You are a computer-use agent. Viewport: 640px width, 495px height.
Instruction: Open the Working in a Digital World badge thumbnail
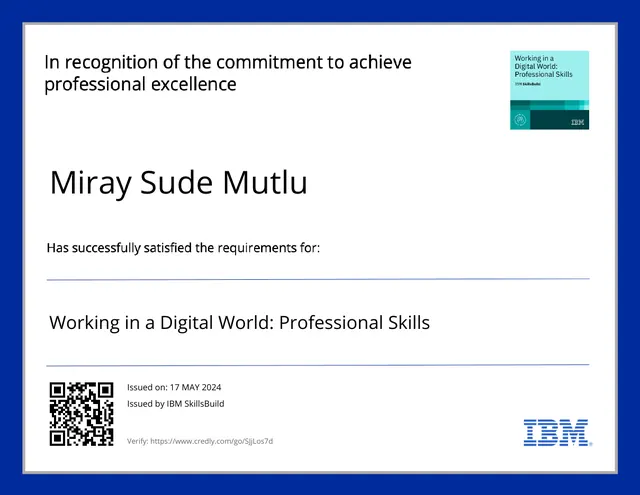coord(549,90)
